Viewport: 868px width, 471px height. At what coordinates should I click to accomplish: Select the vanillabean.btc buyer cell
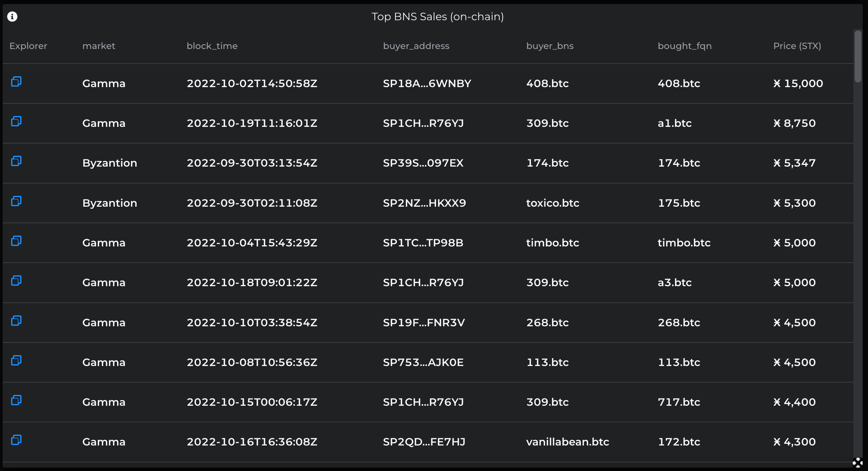pos(567,442)
